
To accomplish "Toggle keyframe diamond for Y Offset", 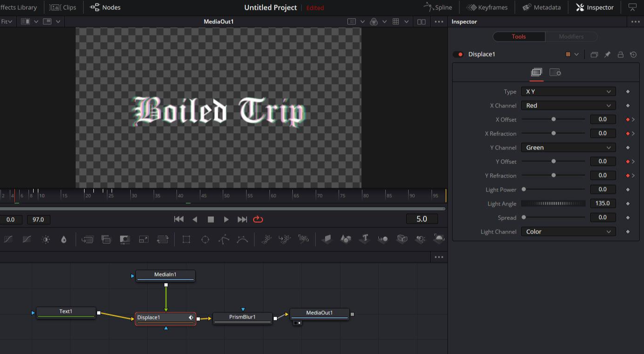I will (x=628, y=162).
